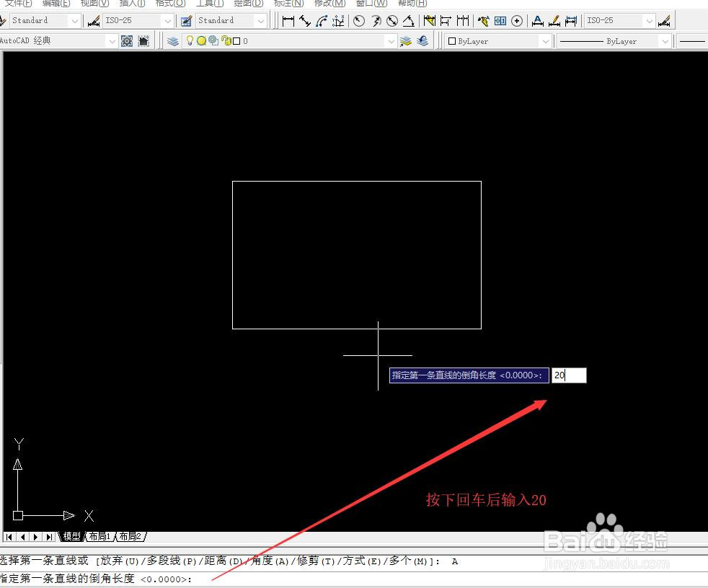
Task: Click the dynamic input box containing 20
Action: tap(569, 375)
